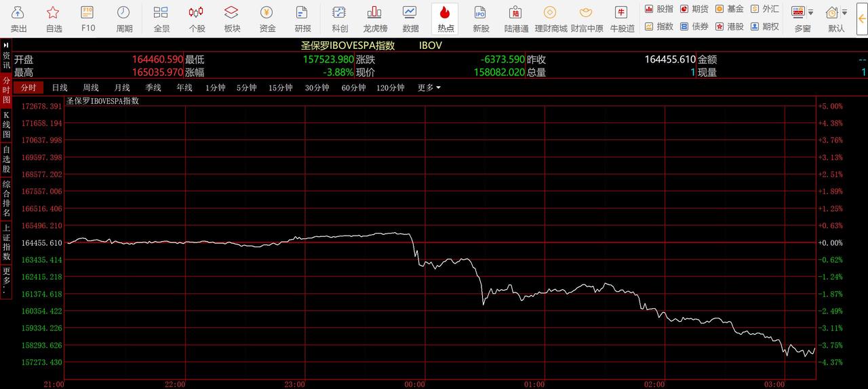Open 债券 bonds market
Screen dimensions: 868x389
694,26
